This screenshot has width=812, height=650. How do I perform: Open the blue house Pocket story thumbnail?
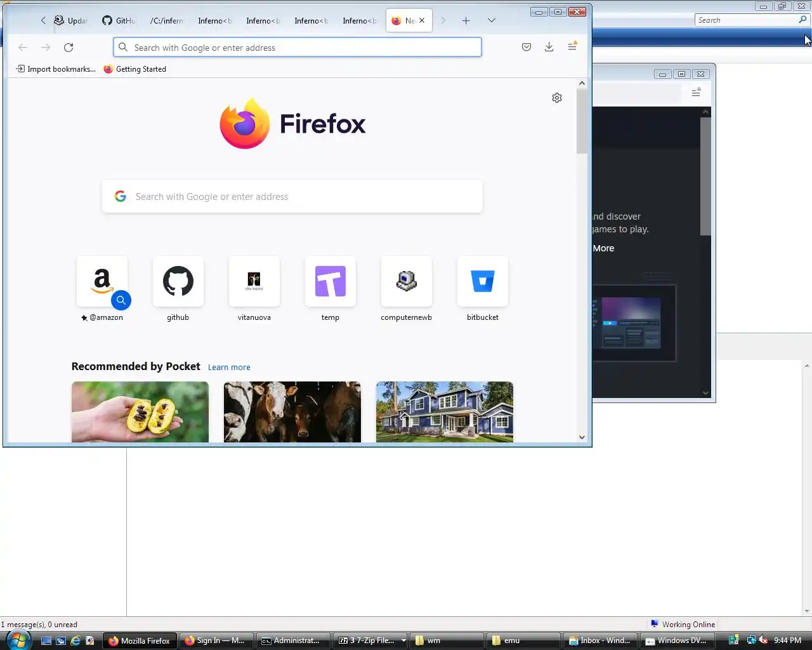pos(445,412)
